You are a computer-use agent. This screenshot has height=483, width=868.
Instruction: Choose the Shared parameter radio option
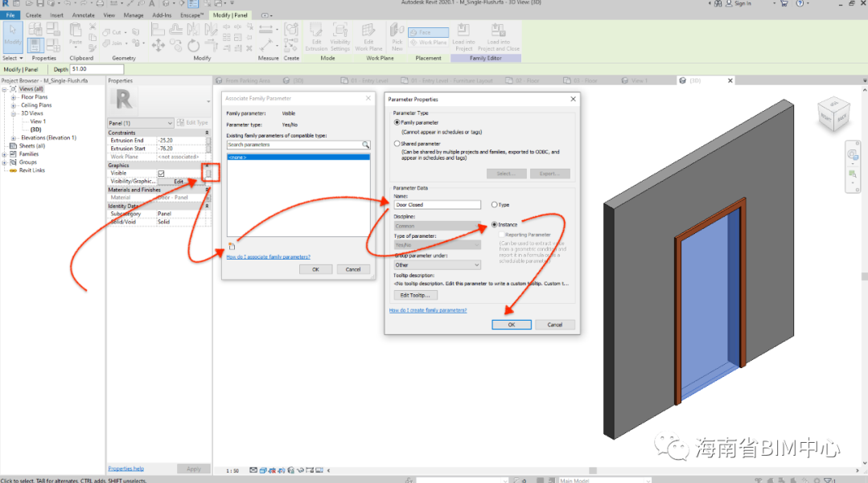[x=397, y=143]
